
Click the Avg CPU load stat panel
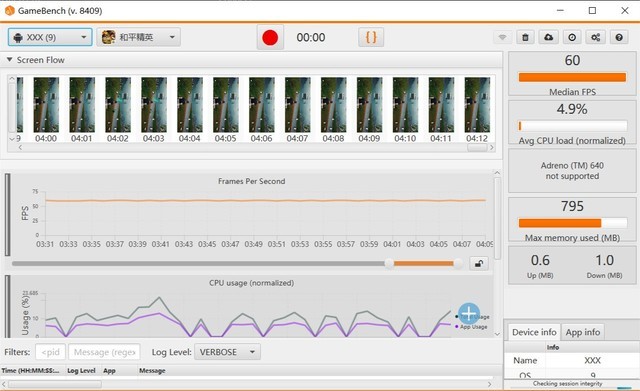572,122
